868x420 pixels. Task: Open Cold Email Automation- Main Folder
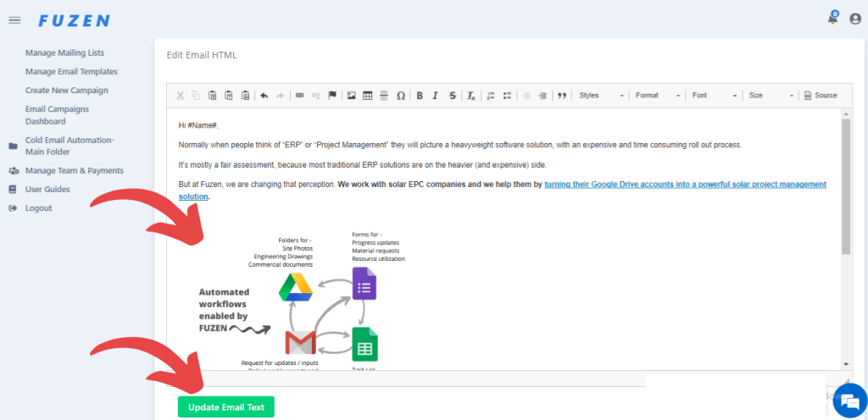click(70, 146)
